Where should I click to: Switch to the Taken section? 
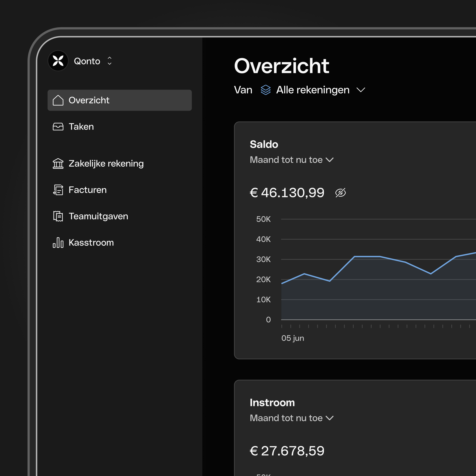[x=81, y=127]
